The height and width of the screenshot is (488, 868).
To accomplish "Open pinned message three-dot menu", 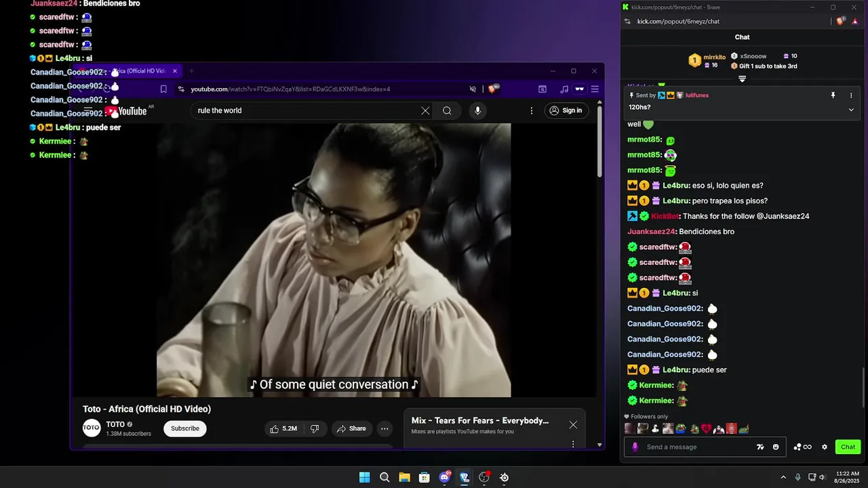I will pos(851,96).
